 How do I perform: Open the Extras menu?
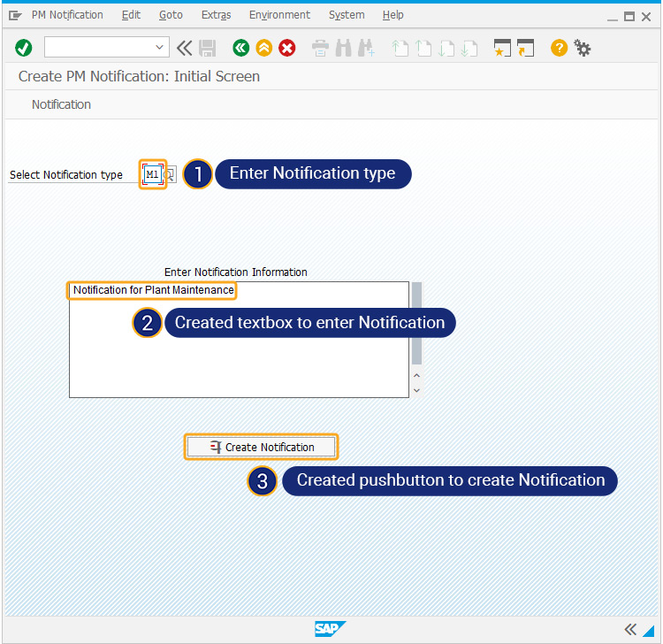[216, 15]
